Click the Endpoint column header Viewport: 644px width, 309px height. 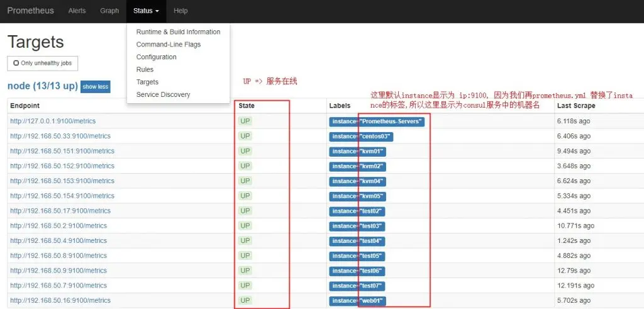[x=25, y=106]
